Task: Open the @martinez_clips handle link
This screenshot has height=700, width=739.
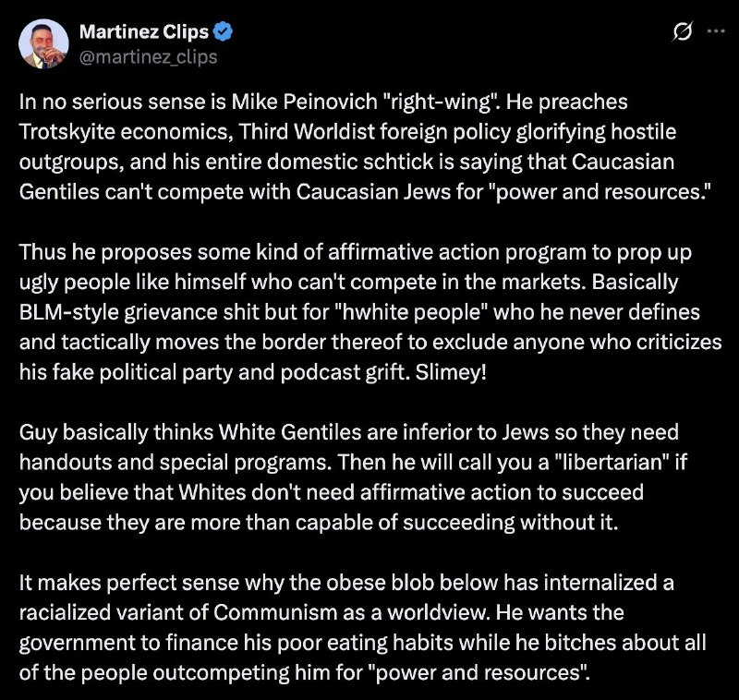Action: coord(149,57)
